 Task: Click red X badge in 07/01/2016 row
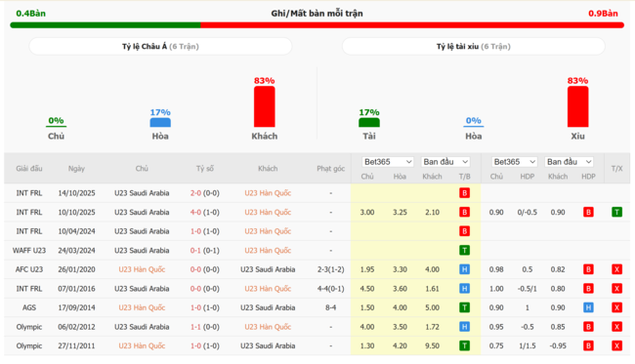point(616,288)
